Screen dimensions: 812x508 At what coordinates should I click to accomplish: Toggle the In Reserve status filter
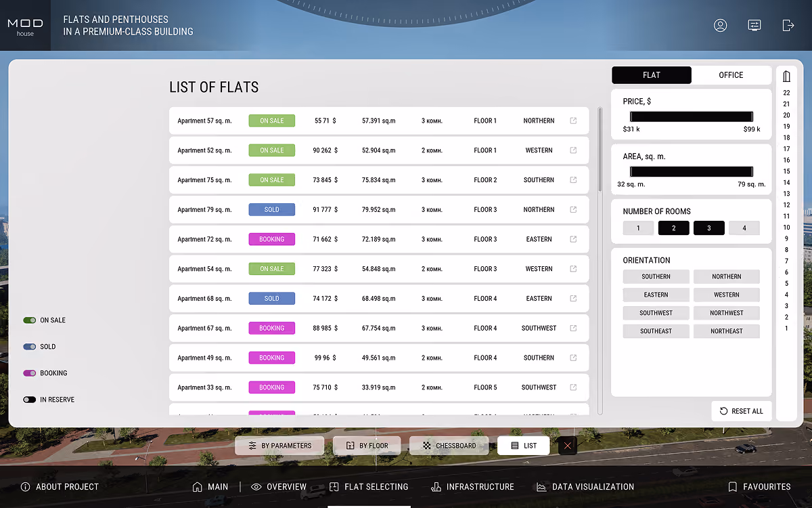tap(29, 400)
